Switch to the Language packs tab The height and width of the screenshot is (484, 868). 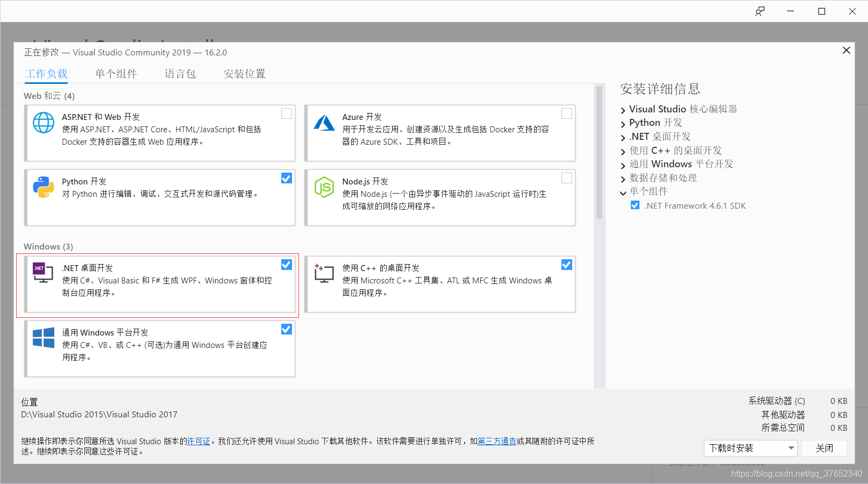[x=180, y=74]
